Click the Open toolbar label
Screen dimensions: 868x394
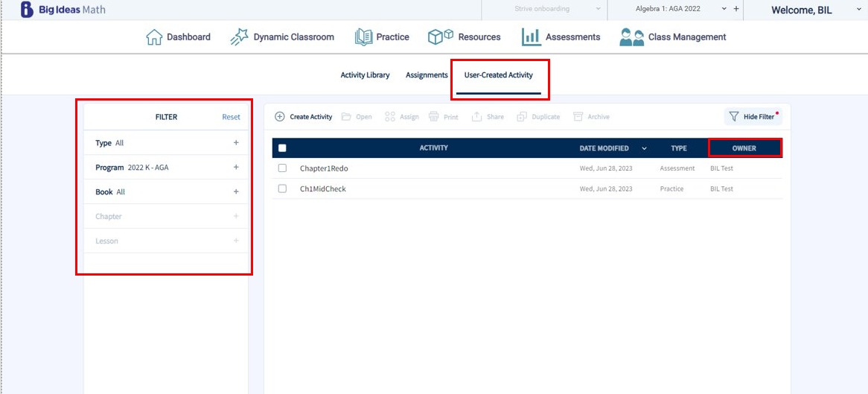point(364,117)
